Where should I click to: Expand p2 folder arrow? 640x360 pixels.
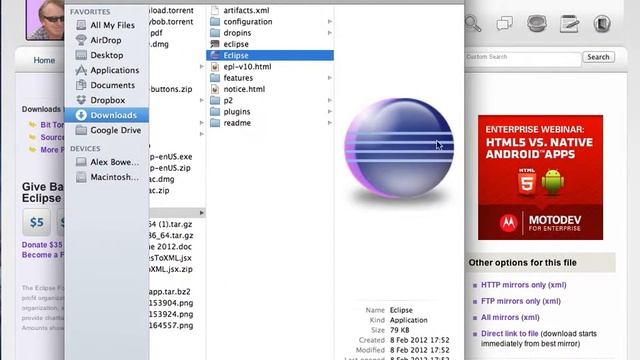point(329,100)
